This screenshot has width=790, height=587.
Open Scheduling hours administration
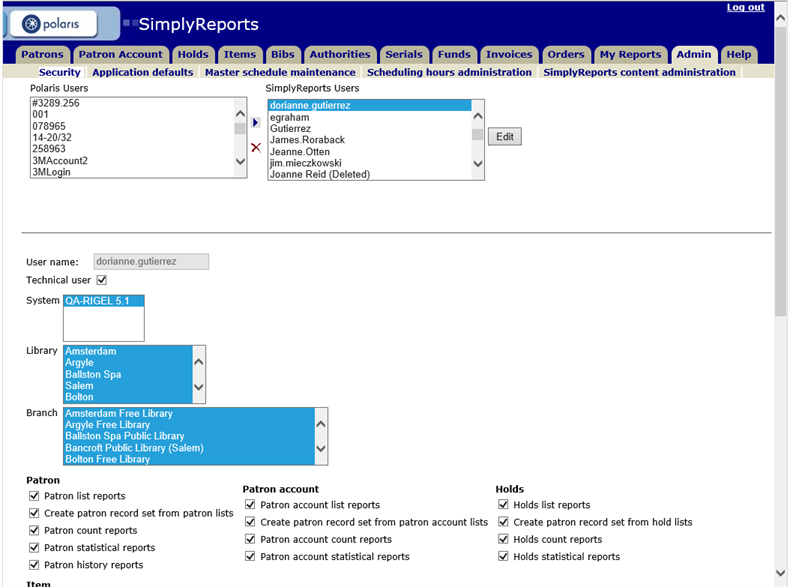(x=449, y=72)
